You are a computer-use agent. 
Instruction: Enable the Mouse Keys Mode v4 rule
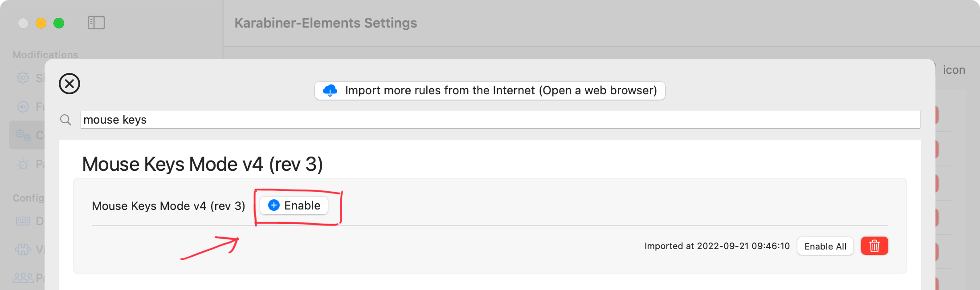(294, 205)
